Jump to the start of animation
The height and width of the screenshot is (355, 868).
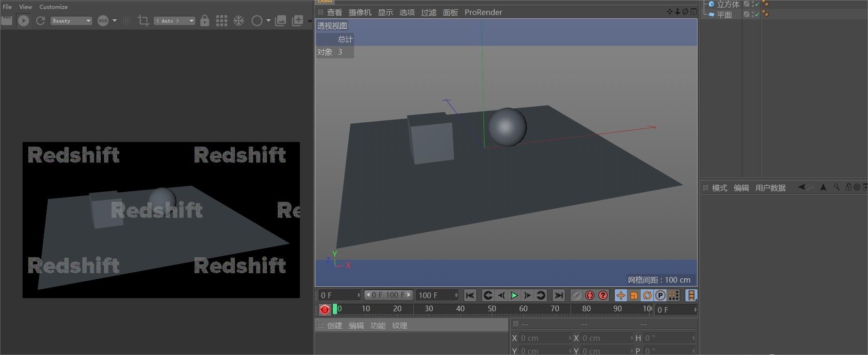tap(470, 295)
